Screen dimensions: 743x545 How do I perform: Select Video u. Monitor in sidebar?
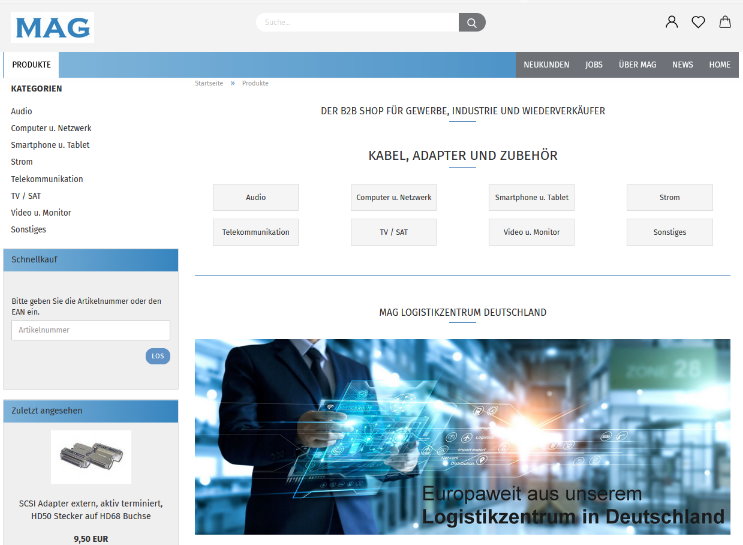tap(41, 212)
